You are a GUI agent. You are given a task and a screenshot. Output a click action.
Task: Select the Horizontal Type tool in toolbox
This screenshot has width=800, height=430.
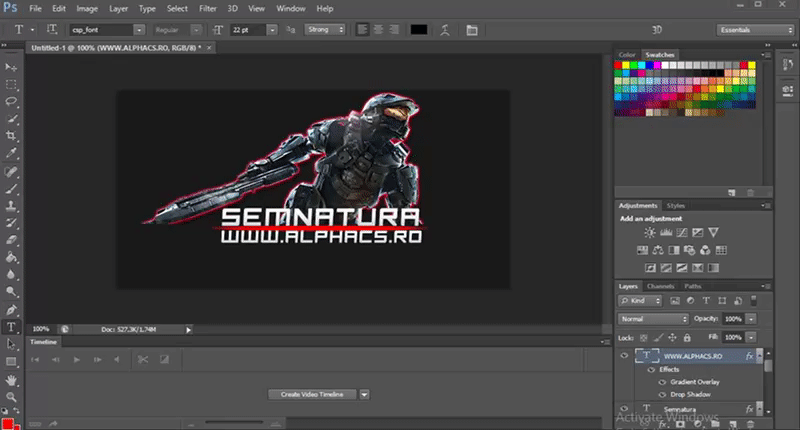pyautogui.click(x=11, y=327)
